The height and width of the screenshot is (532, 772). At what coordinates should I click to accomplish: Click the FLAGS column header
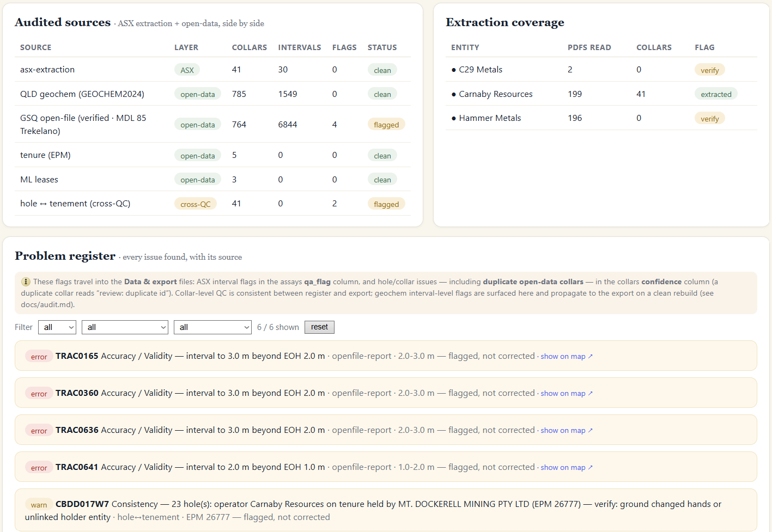(x=344, y=47)
